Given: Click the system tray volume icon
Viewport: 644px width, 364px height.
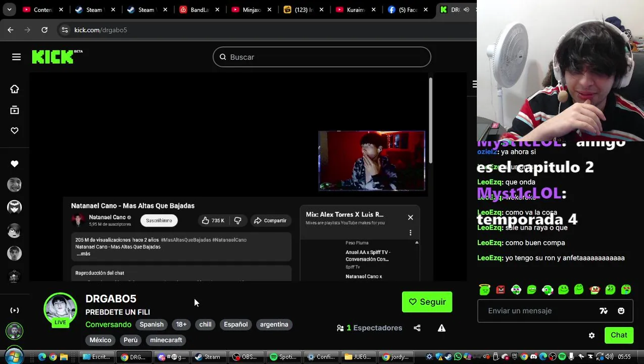Looking at the screenshot, I should pyautogui.click(x=611, y=357).
